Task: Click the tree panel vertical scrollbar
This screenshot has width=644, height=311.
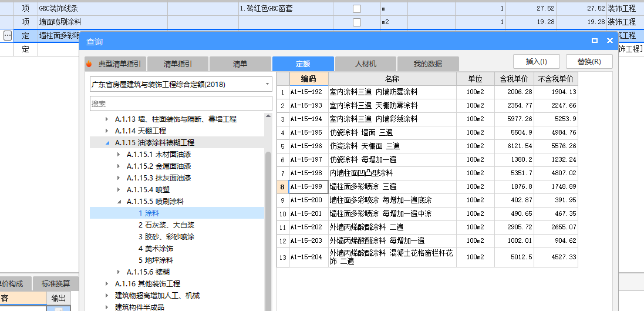Action: [x=268, y=230]
